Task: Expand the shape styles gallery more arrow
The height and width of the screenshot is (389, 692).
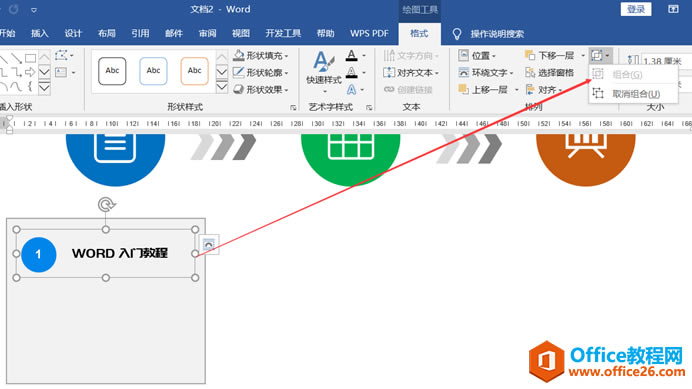Action: 222,87
